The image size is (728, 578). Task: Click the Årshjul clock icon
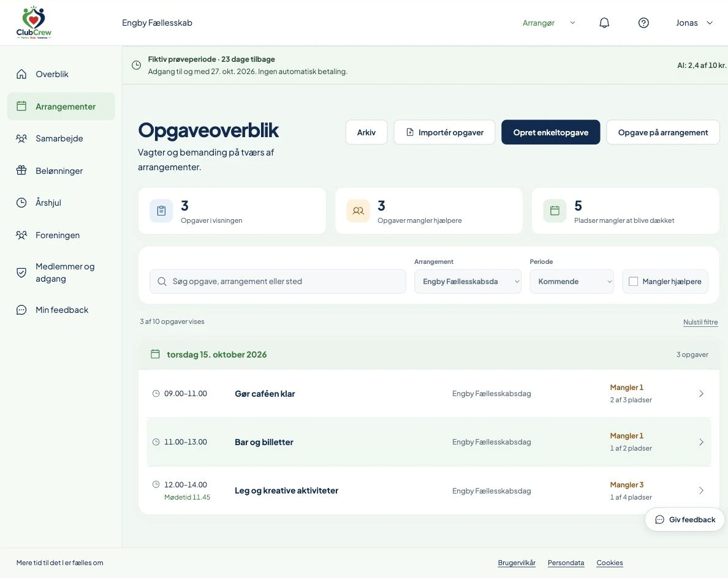click(x=21, y=203)
